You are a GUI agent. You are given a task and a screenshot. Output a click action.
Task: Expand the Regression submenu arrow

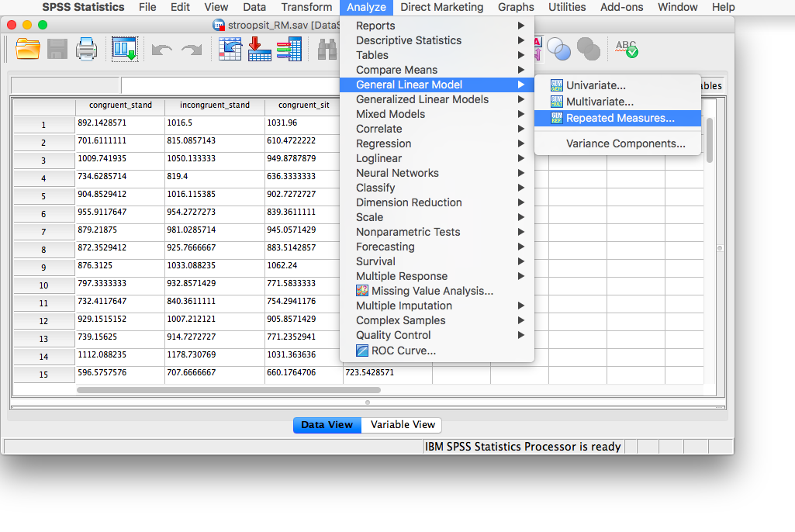(520, 143)
